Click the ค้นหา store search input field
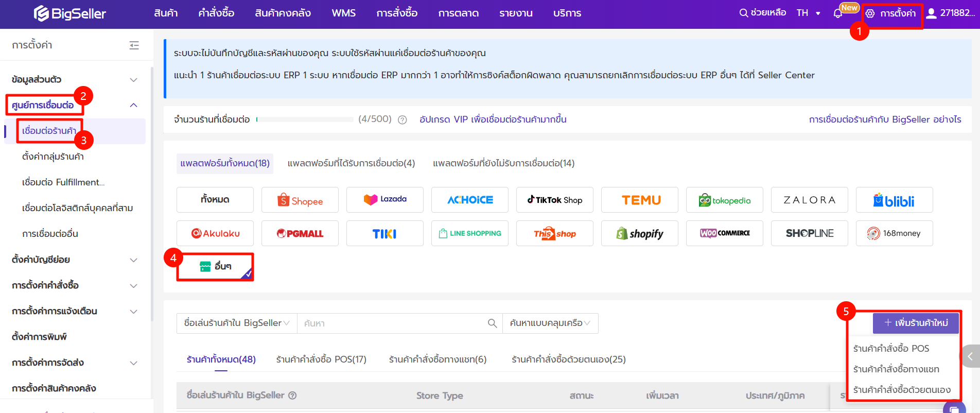The height and width of the screenshot is (413, 980). (391, 323)
